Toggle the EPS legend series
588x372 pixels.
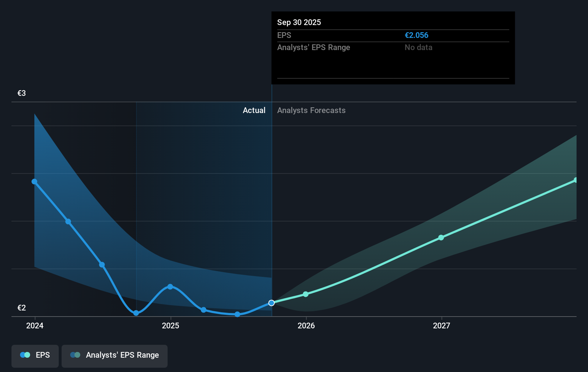click(35, 356)
